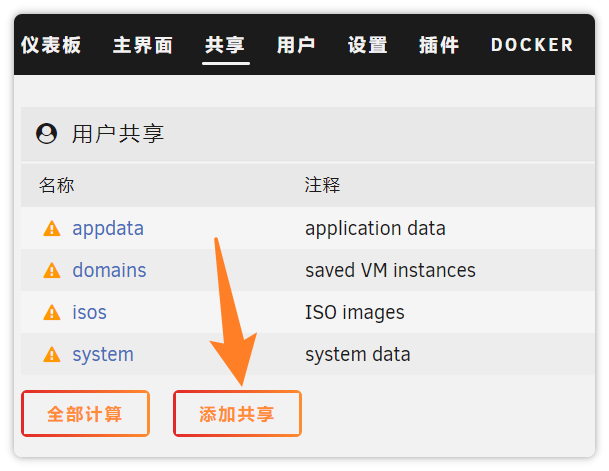
Task: Click the warning icon beside appdata
Action: point(52,229)
